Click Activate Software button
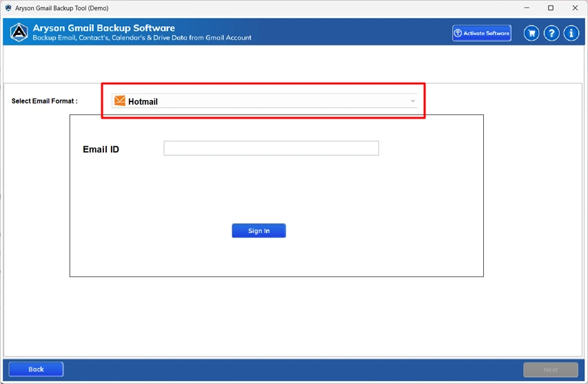The height and width of the screenshot is (384, 588). [482, 33]
